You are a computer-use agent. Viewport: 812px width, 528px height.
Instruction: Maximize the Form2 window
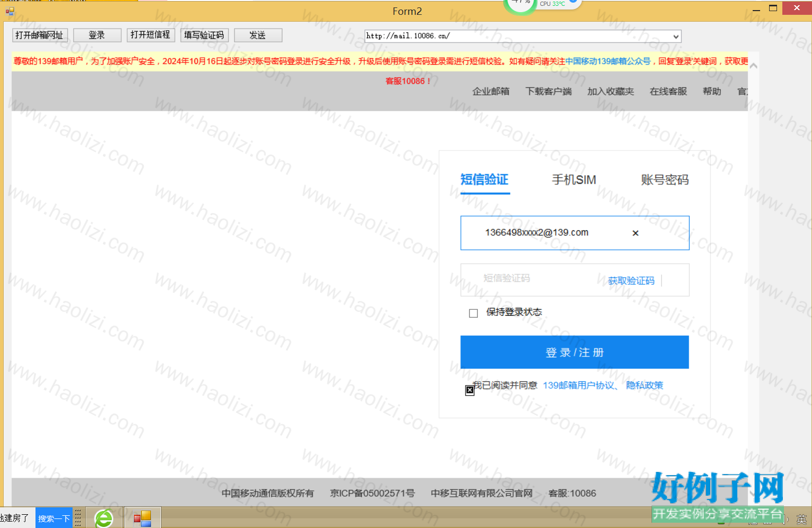click(x=773, y=8)
